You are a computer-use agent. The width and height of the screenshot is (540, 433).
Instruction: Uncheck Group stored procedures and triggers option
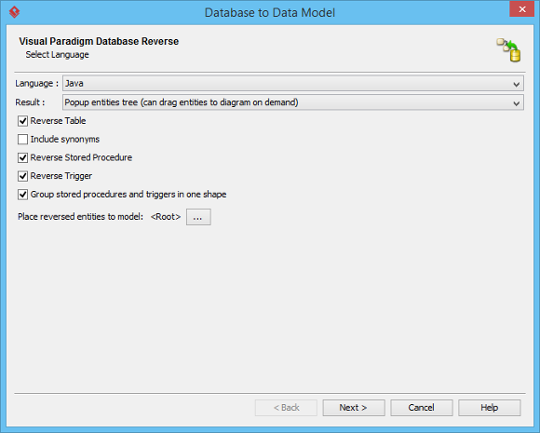pyautogui.click(x=23, y=195)
